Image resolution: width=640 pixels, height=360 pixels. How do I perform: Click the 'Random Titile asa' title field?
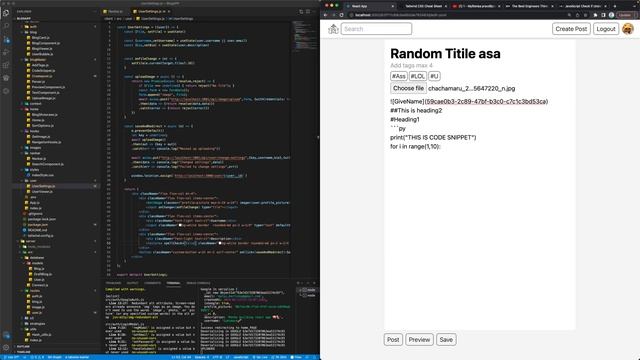pyautogui.click(x=445, y=53)
